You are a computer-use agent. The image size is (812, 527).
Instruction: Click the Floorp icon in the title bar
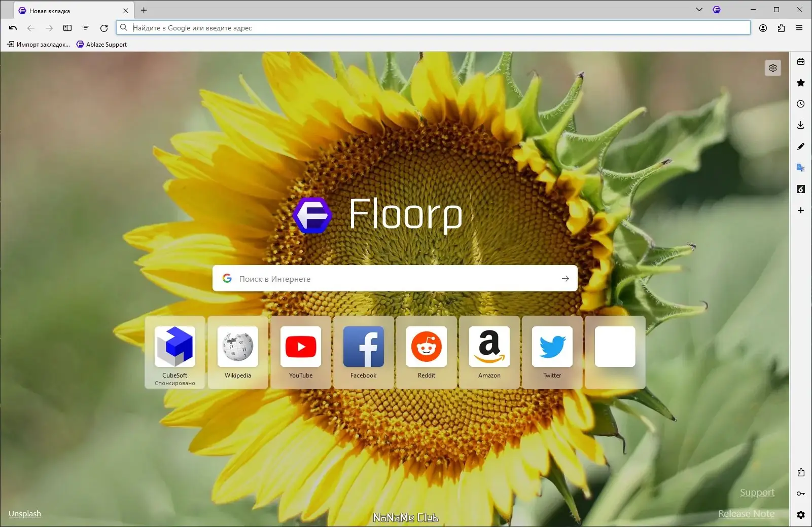(717, 10)
